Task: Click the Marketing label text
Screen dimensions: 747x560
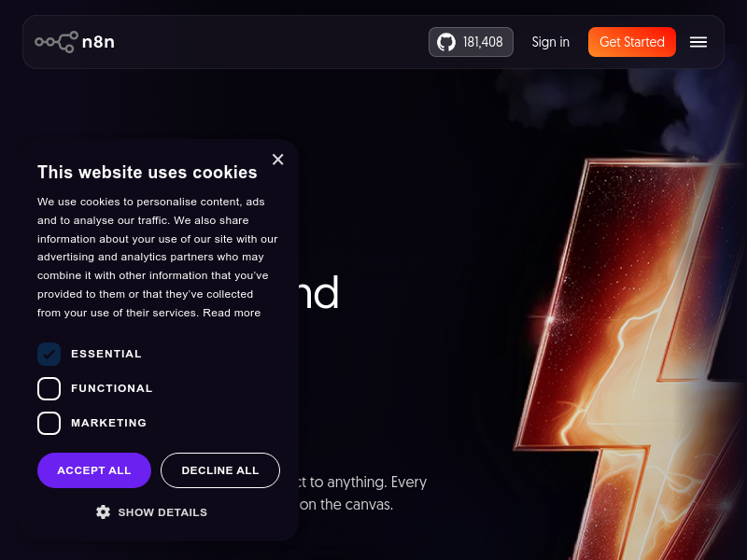Action: [109, 423]
